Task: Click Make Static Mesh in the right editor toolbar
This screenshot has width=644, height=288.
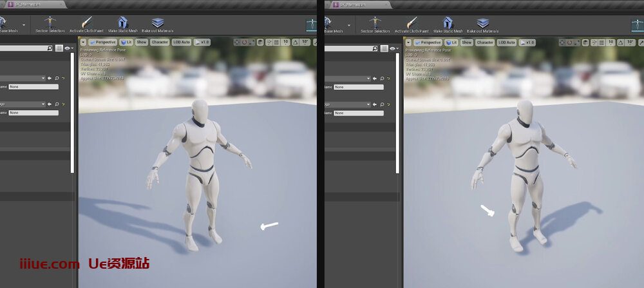Action: pos(448,25)
